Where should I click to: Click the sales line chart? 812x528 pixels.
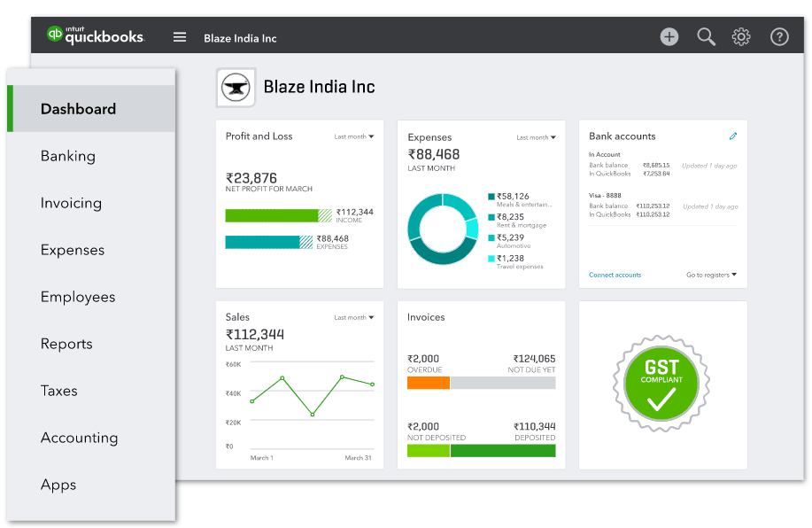(x=313, y=395)
